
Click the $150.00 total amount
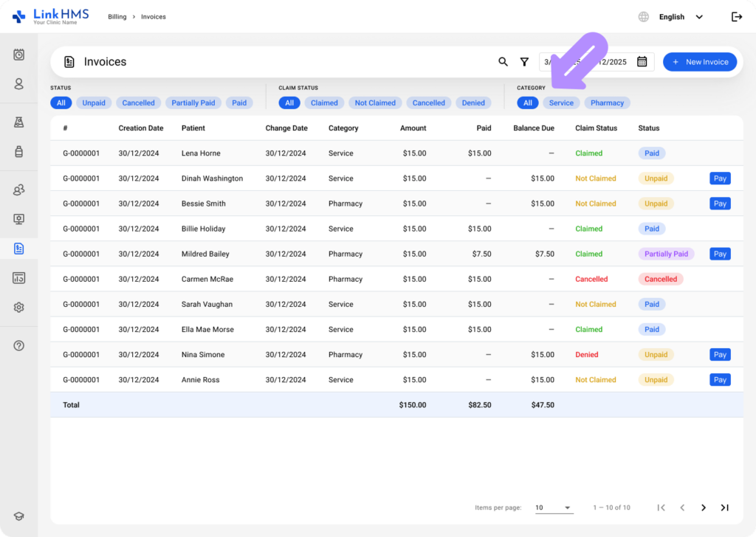413,405
